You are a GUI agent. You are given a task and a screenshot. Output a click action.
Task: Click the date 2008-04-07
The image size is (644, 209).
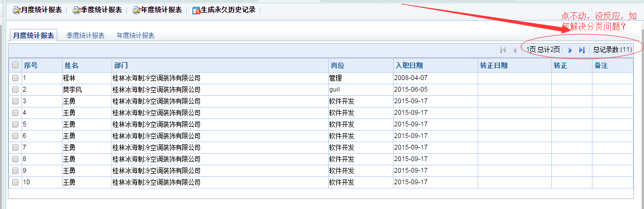pyautogui.click(x=411, y=78)
